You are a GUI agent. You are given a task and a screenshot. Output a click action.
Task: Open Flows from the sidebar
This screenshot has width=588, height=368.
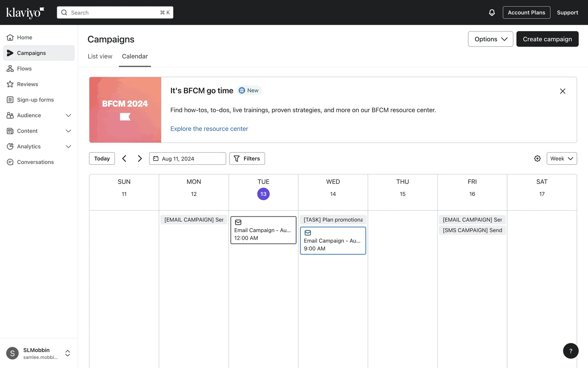pyautogui.click(x=24, y=69)
